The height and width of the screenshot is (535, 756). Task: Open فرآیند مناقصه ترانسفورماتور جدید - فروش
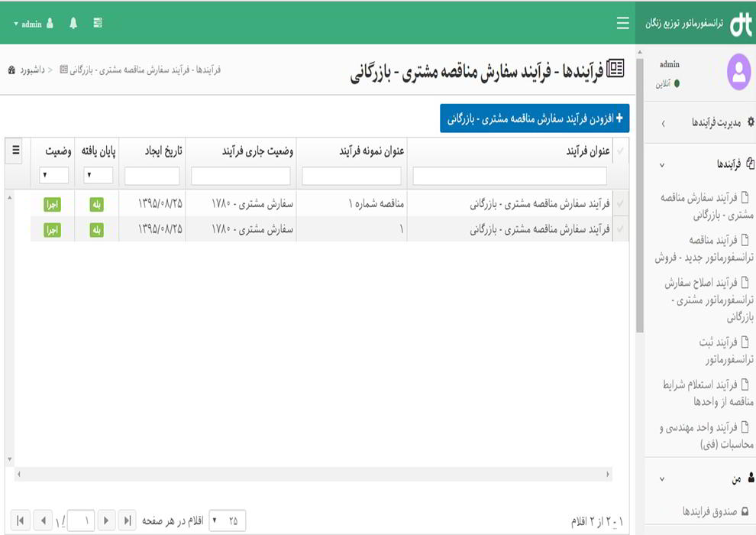(704, 248)
